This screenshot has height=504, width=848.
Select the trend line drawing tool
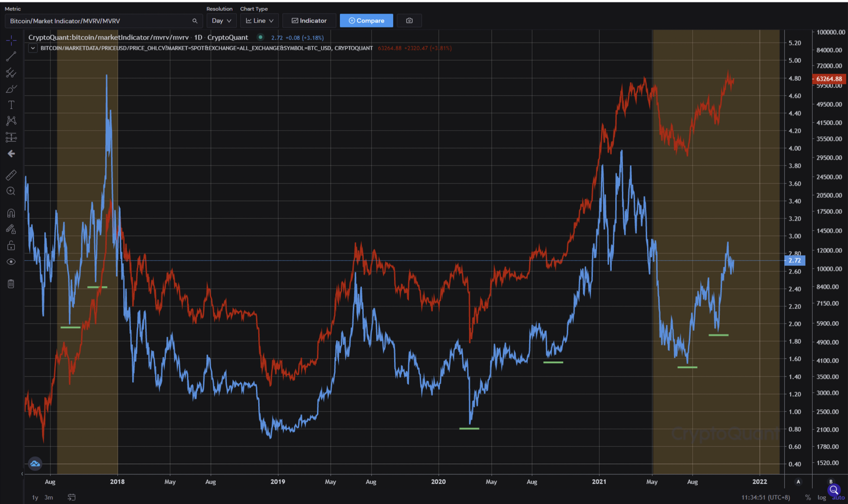point(11,56)
